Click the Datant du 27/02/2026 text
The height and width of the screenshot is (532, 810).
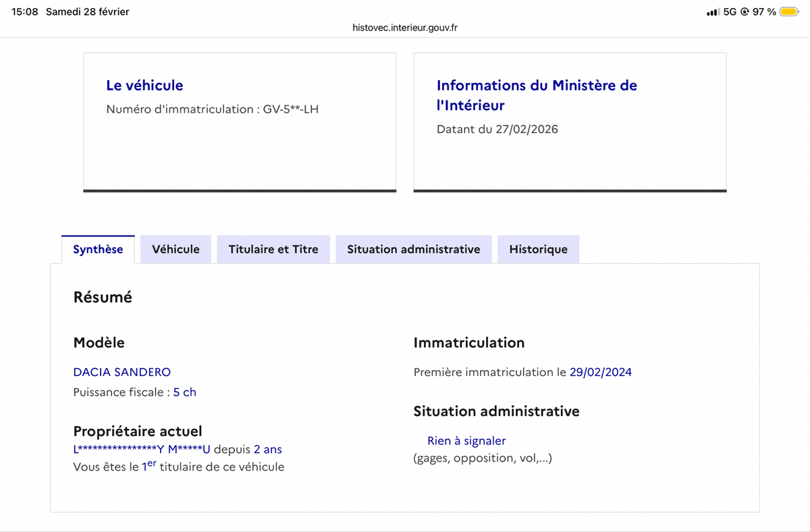[497, 130]
